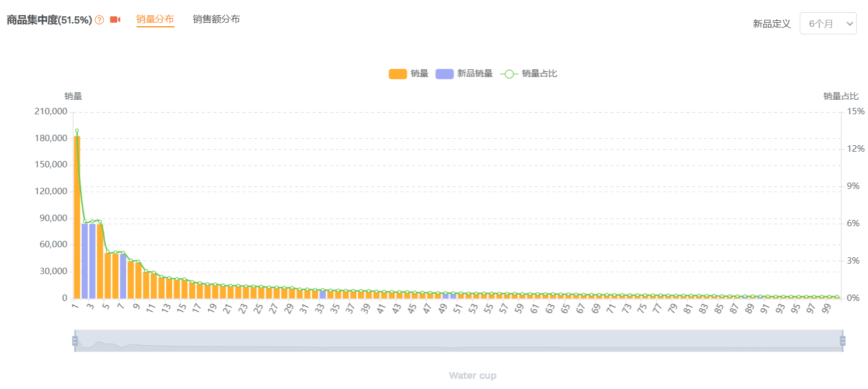Toggle the 新品销量 legend series
The image size is (868, 389).
475,73
